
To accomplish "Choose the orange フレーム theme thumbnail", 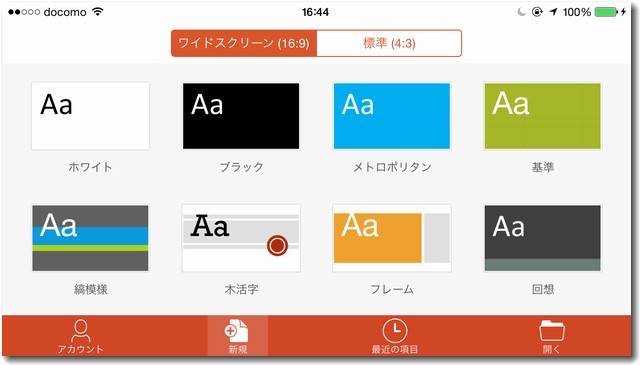I will click(x=392, y=238).
